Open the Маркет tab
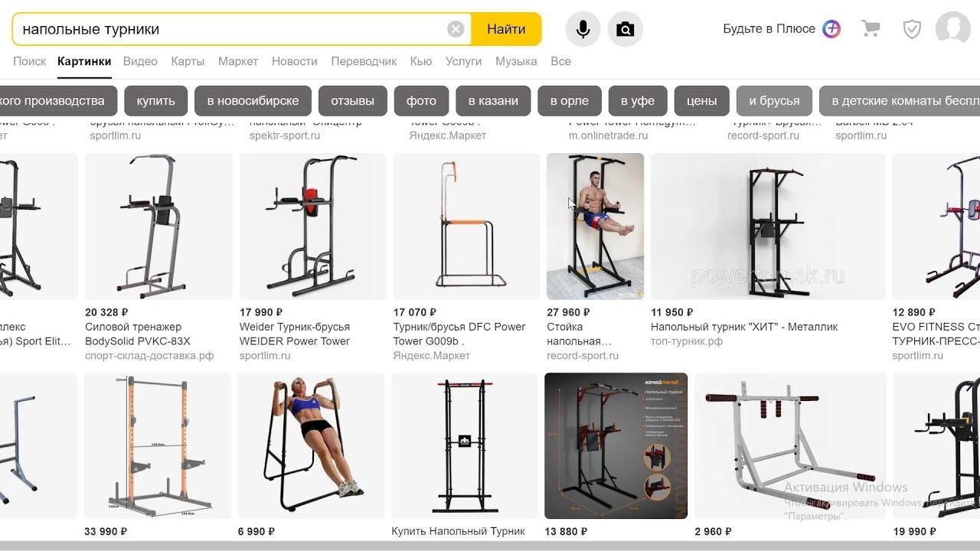 [x=238, y=61]
